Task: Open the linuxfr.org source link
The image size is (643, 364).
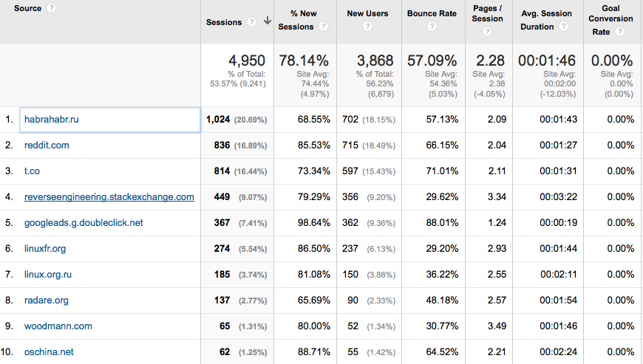Action: (x=44, y=249)
